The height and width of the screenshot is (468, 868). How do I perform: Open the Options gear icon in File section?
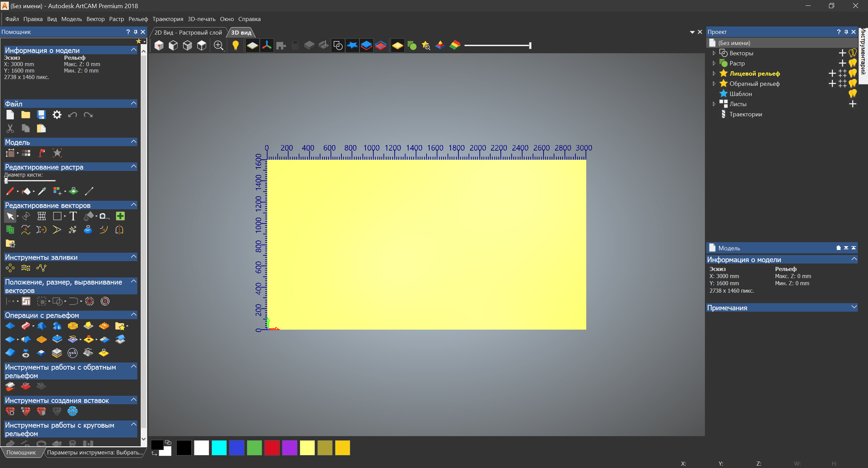coord(57,115)
